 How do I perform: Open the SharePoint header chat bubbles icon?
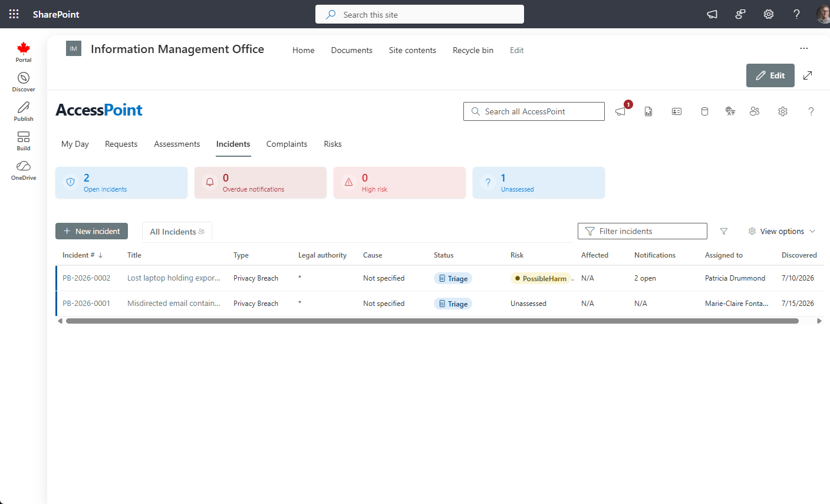pyautogui.click(x=740, y=14)
